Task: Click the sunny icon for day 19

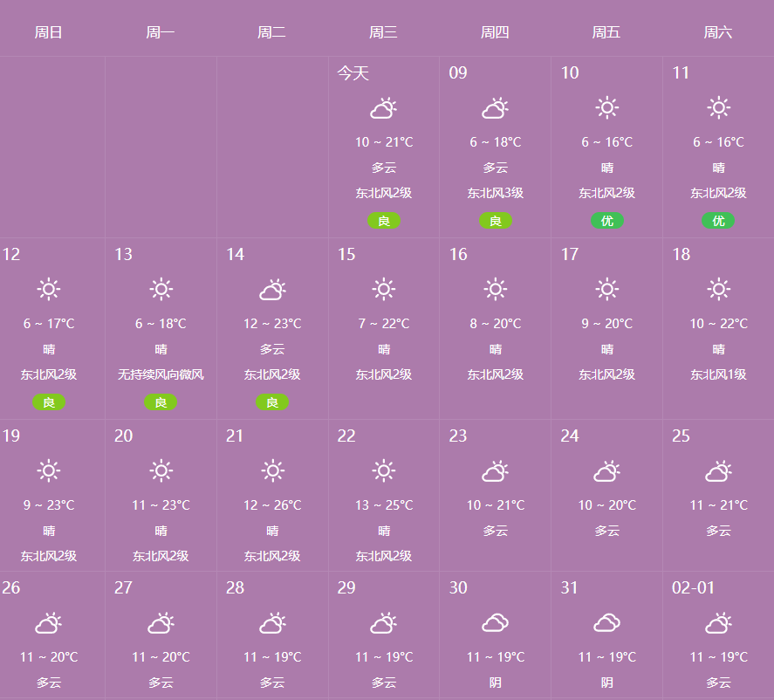Action: [48, 471]
